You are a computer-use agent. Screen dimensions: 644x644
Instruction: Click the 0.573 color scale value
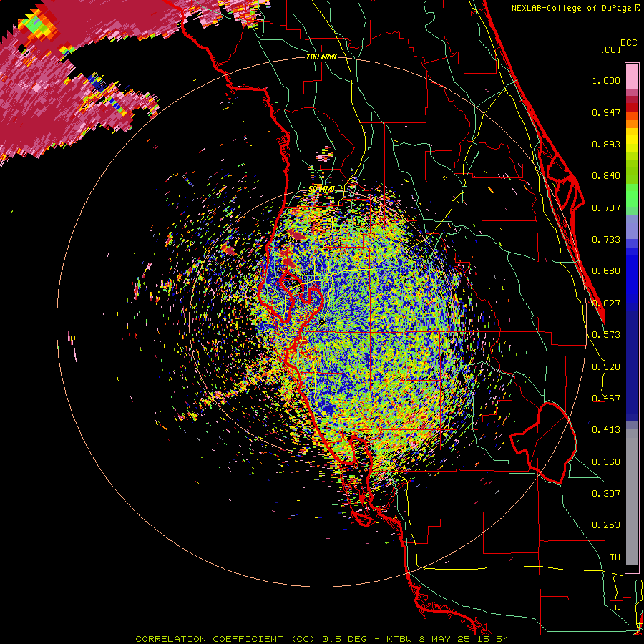coord(606,335)
